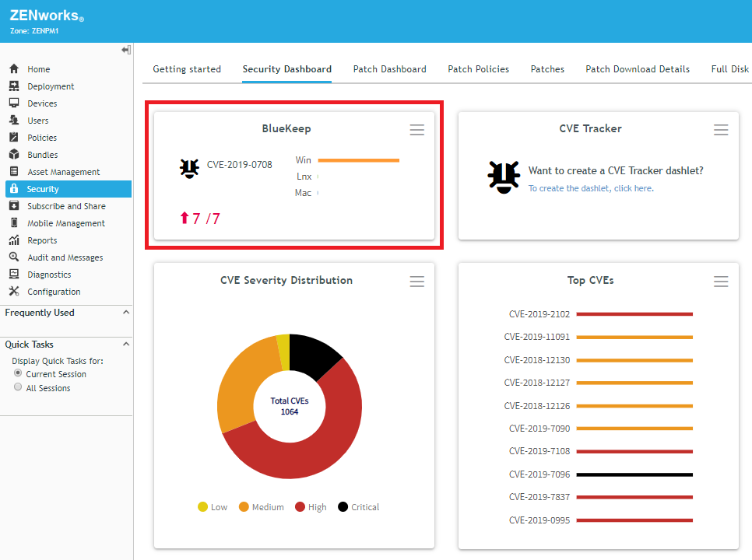The height and width of the screenshot is (560, 752).
Task: Click the CVE-2019-7090 entry
Action: [x=539, y=429]
